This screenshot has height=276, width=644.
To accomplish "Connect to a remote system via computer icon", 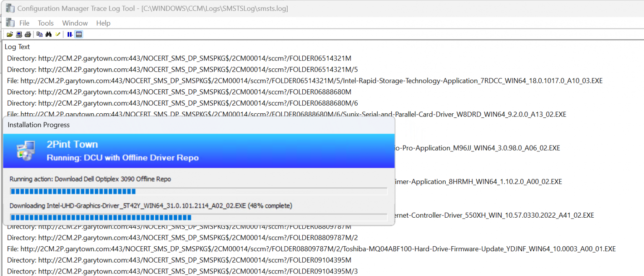I will coord(18,34).
